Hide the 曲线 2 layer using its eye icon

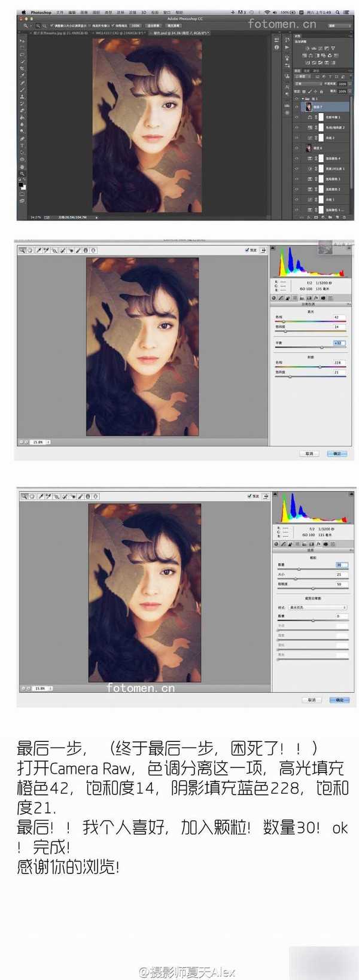pyautogui.click(x=297, y=138)
